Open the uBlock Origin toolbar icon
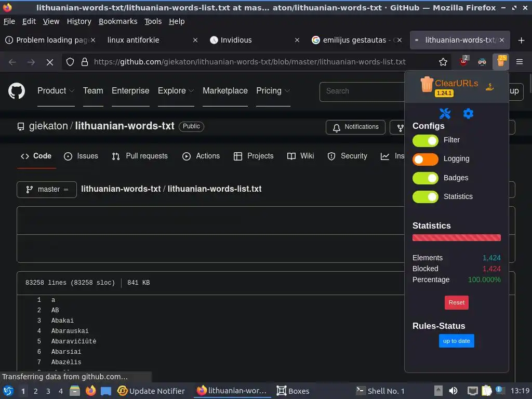 [463, 61]
